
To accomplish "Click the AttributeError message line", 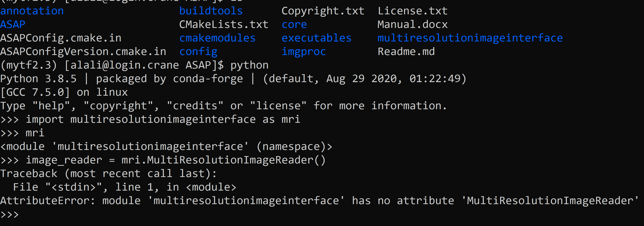I will [x=319, y=201].
